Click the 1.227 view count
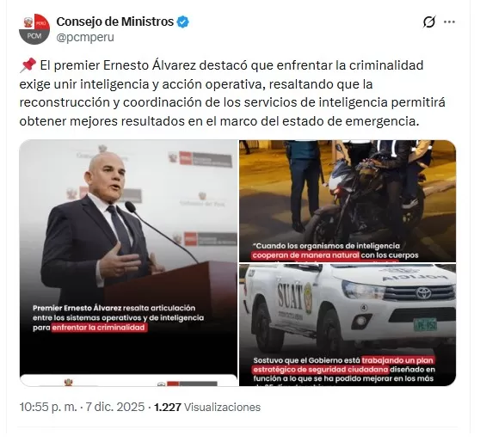Viewport: 480px width, 448px height. [x=168, y=408]
